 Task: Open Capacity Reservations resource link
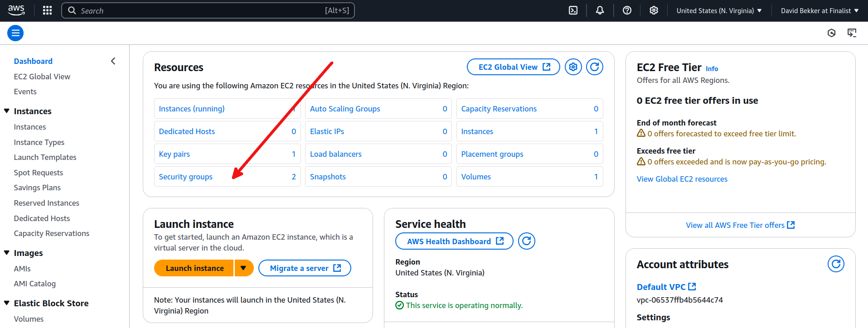coord(499,109)
